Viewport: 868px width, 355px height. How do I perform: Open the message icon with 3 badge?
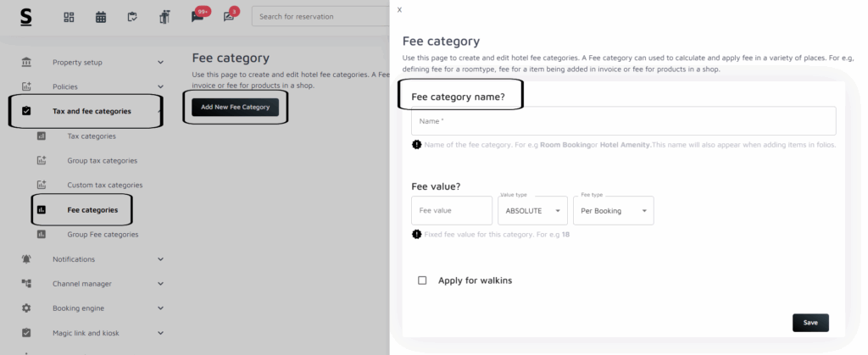click(x=229, y=17)
